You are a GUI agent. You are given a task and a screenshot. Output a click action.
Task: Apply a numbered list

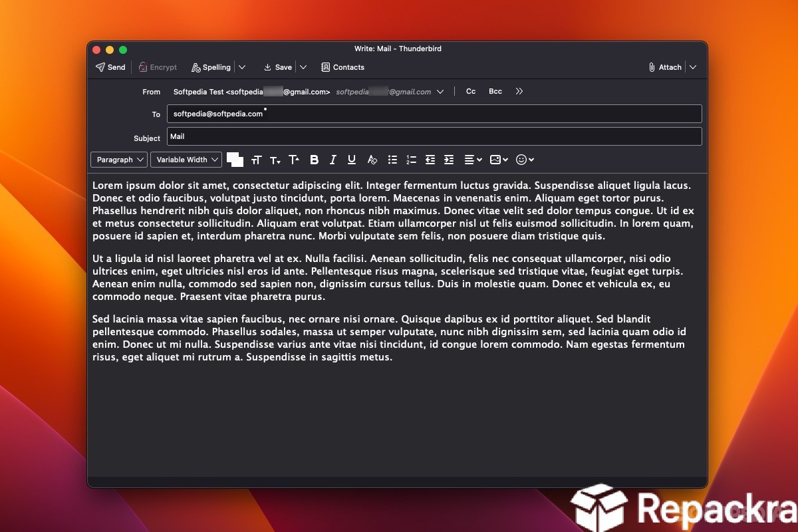coord(411,160)
